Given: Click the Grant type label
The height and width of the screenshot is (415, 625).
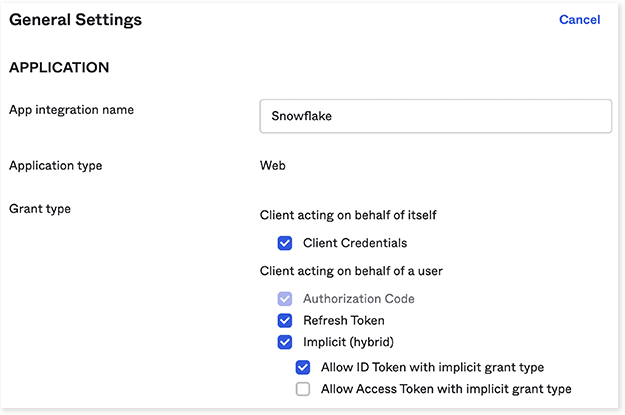Looking at the screenshot, I should tap(38, 209).
